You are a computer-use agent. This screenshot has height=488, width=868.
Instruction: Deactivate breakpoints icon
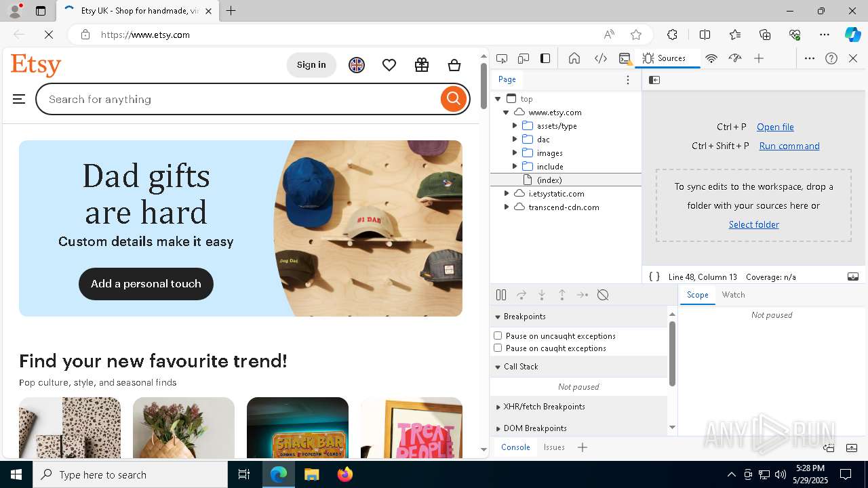tap(603, 295)
